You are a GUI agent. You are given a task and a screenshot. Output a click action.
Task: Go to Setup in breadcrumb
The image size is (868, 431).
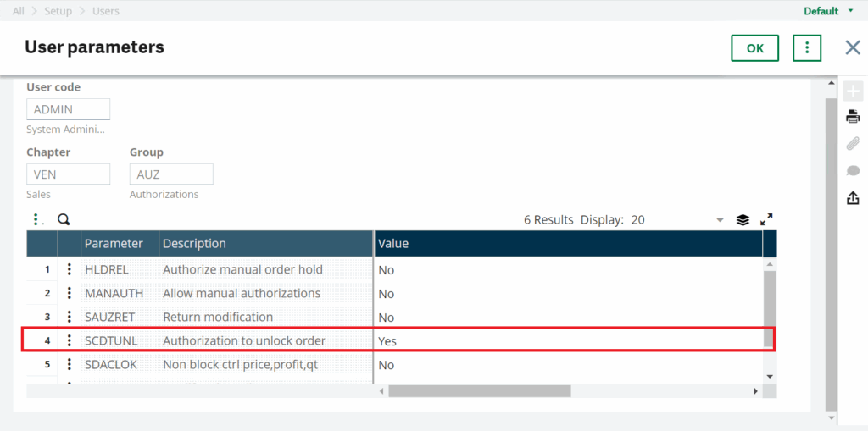click(58, 11)
